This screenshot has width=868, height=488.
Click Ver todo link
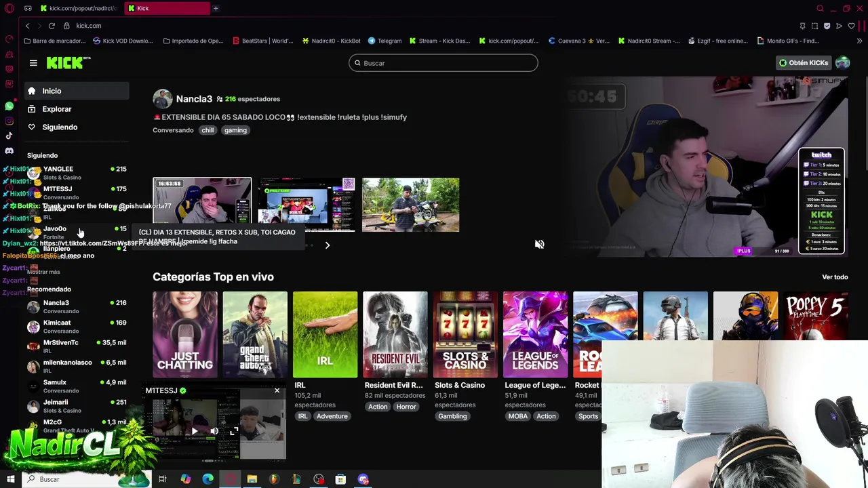tap(835, 277)
